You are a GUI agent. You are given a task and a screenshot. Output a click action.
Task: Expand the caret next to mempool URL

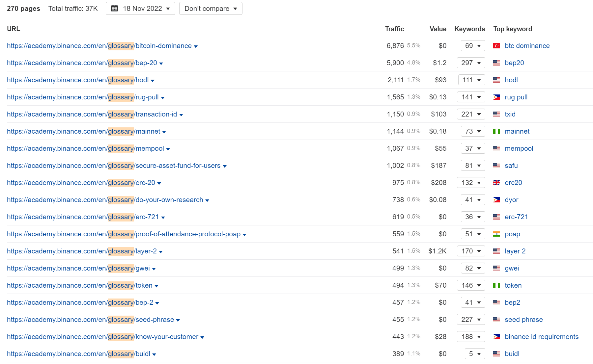(168, 149)
